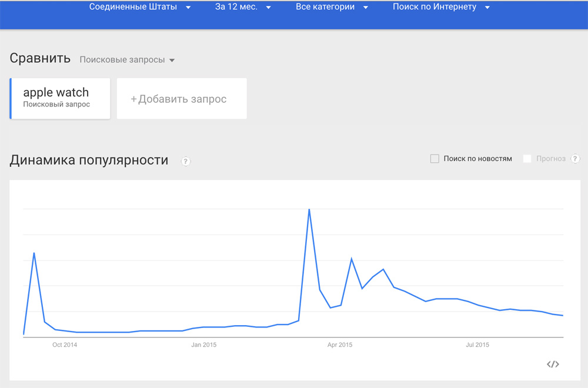Screen dimensions: 588x388
Task: Click the Oct 2014 axis label
Action: coord(65,345)
